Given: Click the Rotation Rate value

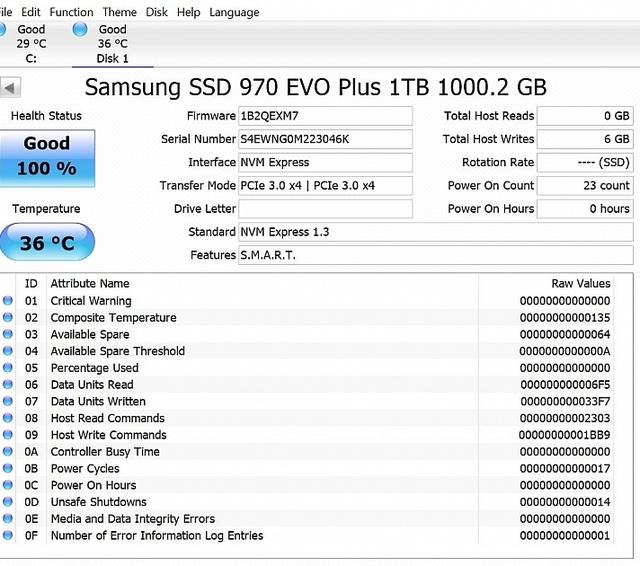Looking at the screenshot, I should tap(585, 162).
